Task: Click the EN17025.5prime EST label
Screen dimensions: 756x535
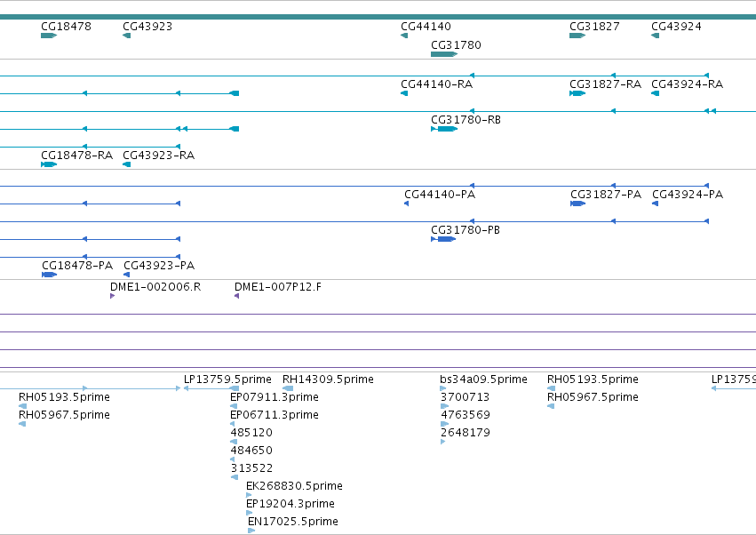Action: (x=293, y=522)
